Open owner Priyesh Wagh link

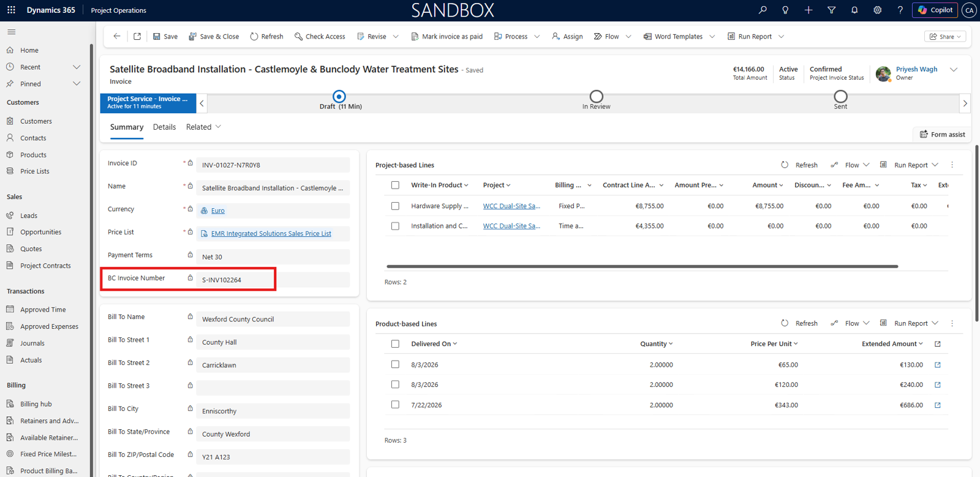tap(916, 69)
